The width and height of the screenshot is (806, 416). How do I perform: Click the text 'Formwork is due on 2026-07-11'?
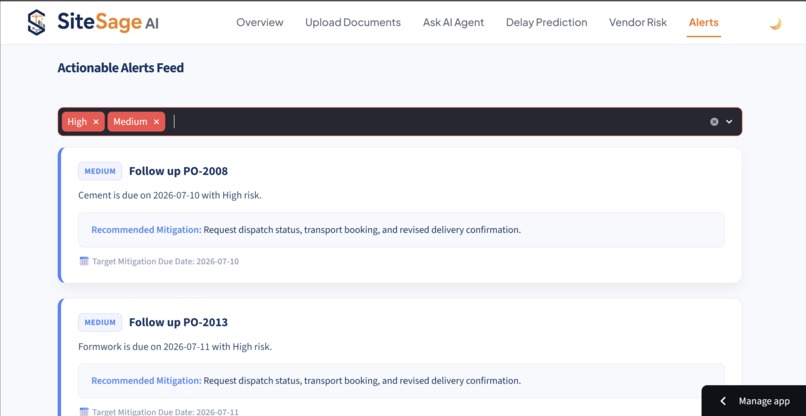tap(144, 347)
